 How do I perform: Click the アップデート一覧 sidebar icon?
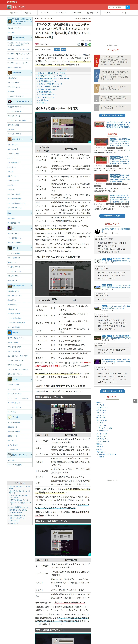coord(10,38)
